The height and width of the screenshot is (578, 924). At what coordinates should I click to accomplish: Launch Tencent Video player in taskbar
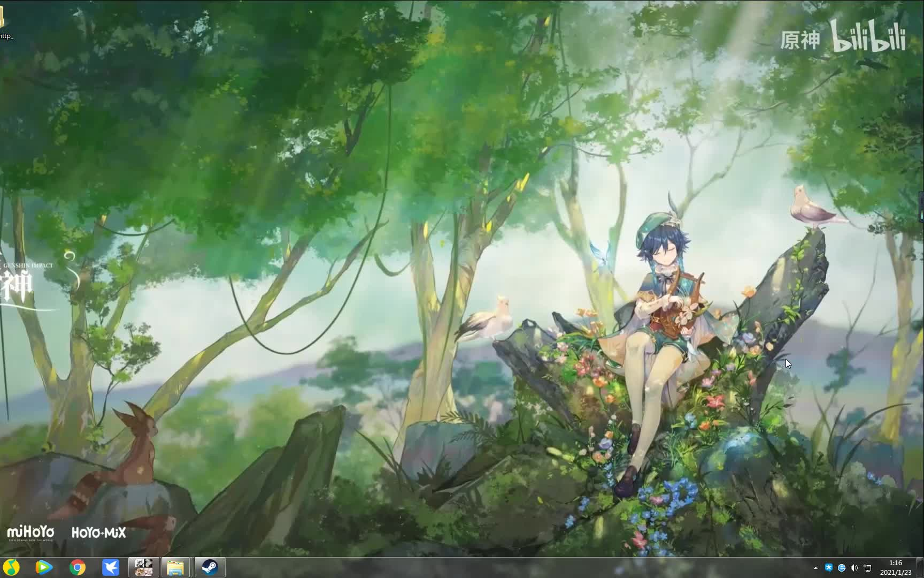click(x=44, y=567)
